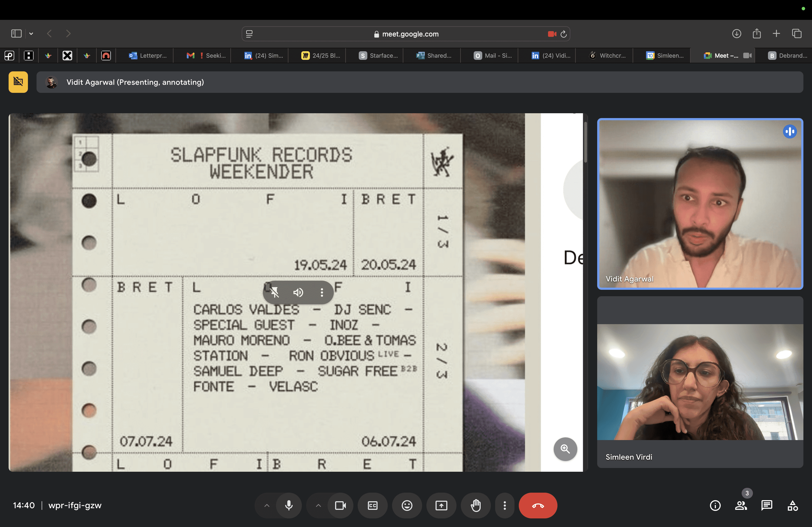Open the page reader icon in address bar
This screenshot has height=527, width=812.
[249, 34]
